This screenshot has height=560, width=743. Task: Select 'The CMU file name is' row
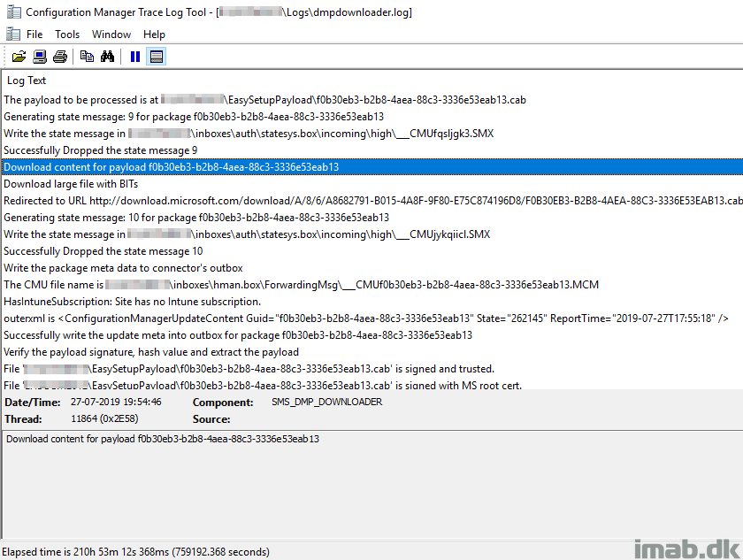pos(372,285)
